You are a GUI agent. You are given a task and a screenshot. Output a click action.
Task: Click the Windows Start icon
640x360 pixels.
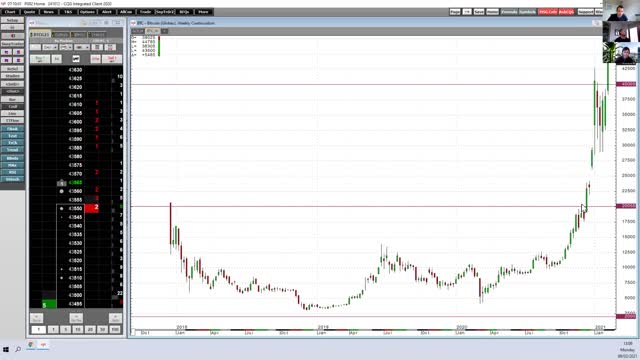click(6, 349)
